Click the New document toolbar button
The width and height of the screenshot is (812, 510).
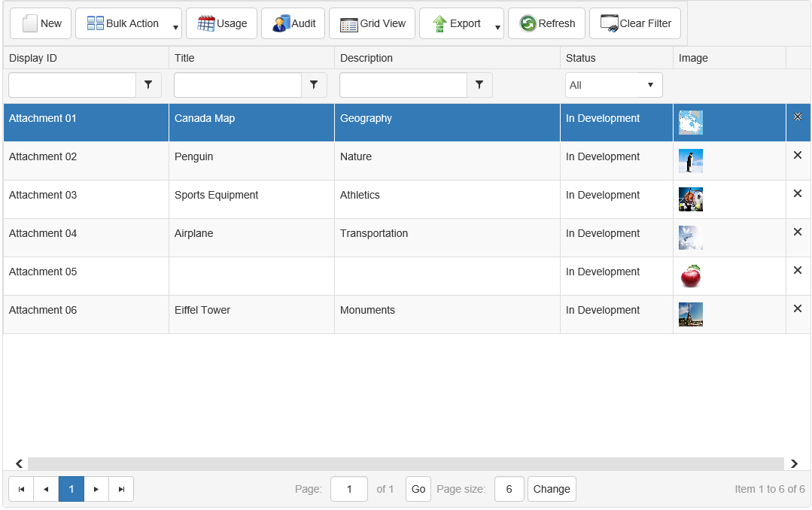(x=41, y=23)
